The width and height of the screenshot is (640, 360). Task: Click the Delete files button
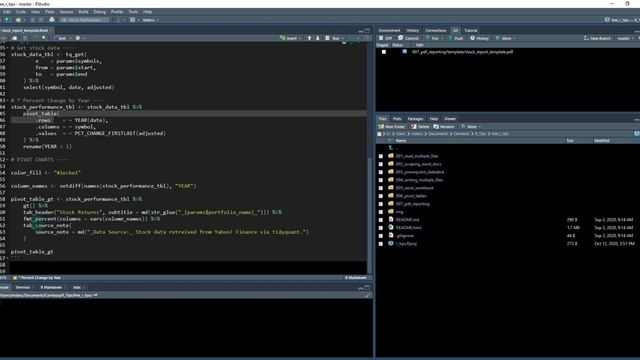tap(420, 127)
